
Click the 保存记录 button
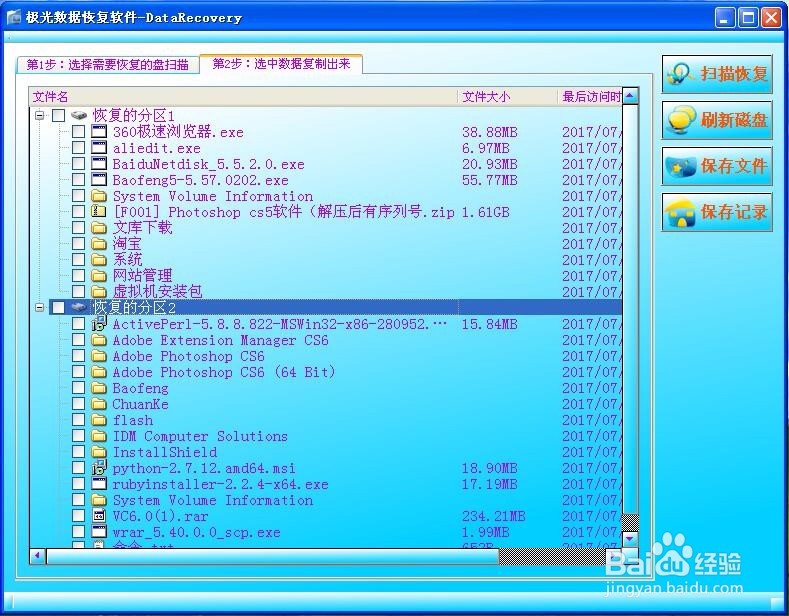[x=717, y=212]
